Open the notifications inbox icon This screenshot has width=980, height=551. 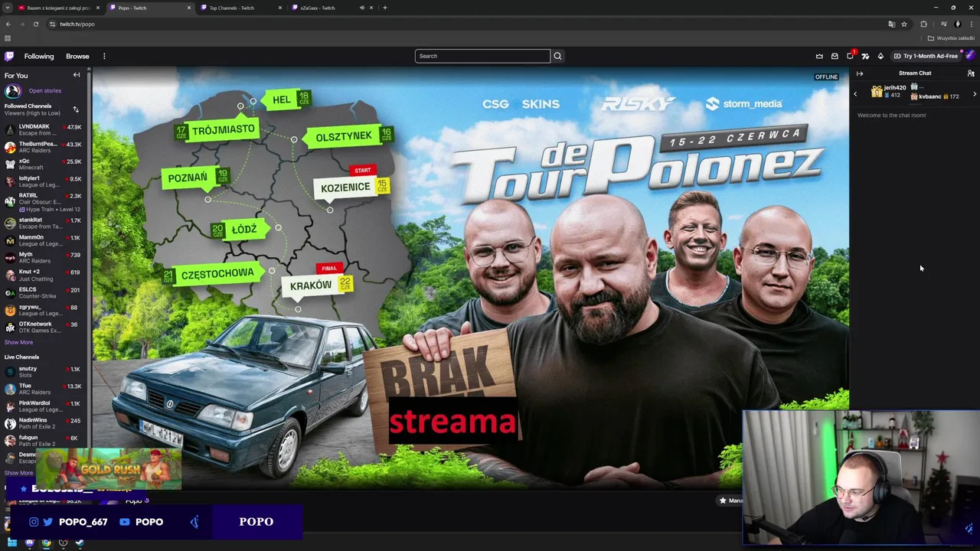(835, 56)
